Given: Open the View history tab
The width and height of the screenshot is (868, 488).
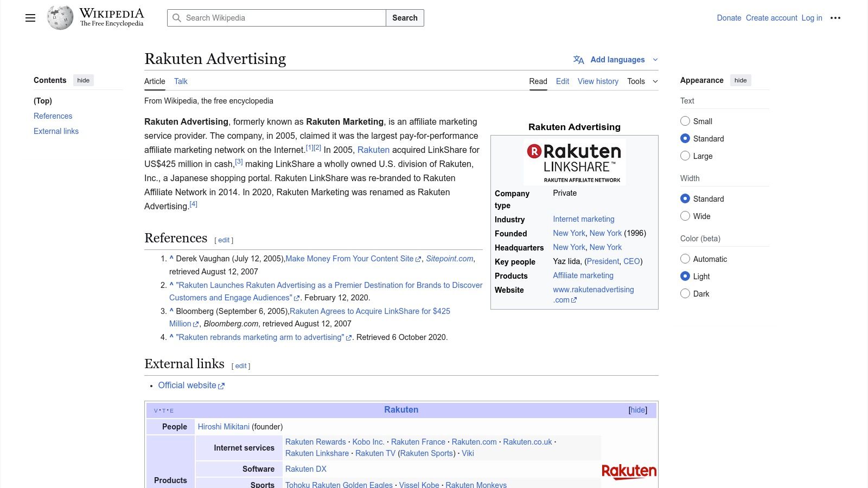Looking at the screenshot, I should [x=598, y=81].
